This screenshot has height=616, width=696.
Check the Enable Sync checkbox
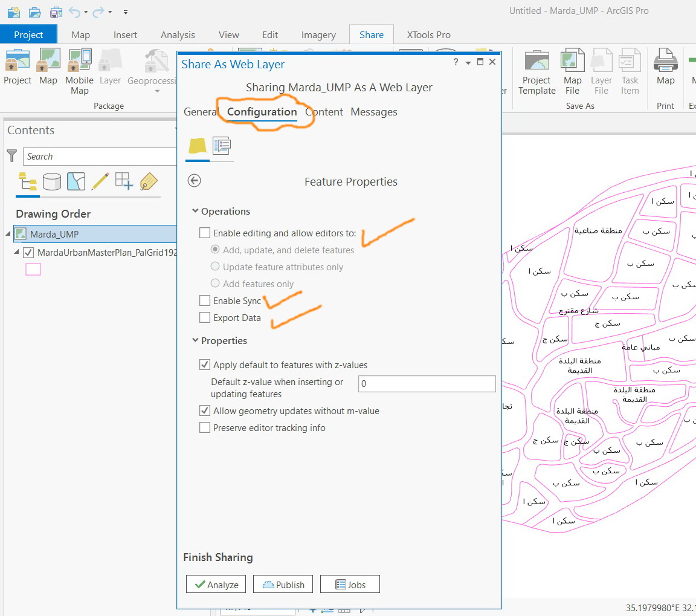click(x=205, y=300)
